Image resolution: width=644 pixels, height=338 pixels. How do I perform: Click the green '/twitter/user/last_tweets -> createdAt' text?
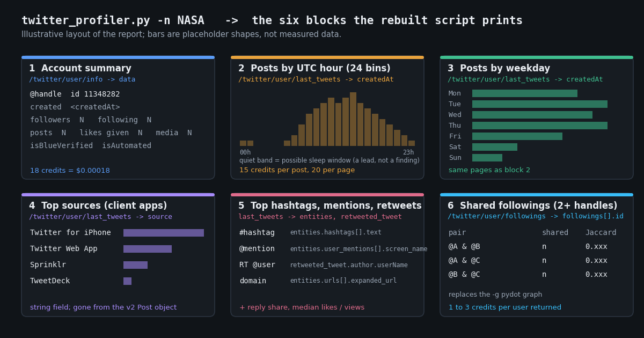point(525,79)
